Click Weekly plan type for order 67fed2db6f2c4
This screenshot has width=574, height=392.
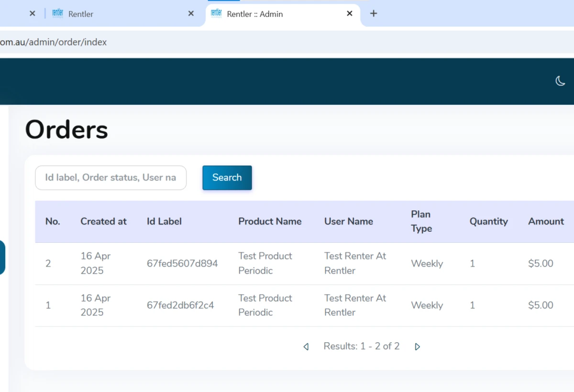click(x=427, y=305)
